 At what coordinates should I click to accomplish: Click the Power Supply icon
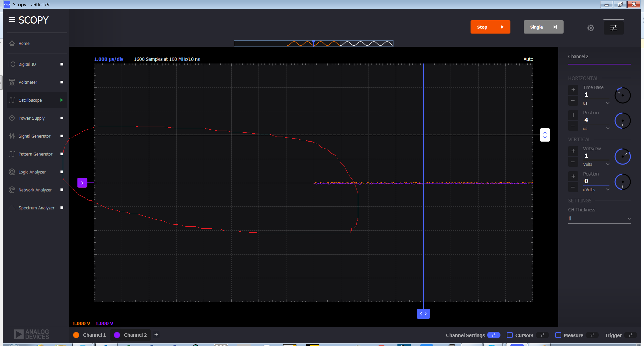pos(12,118)
